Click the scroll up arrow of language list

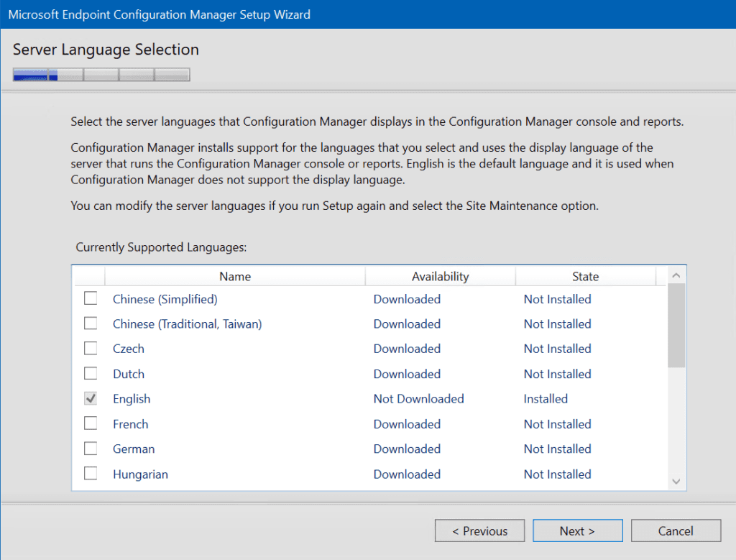(676, 275)
